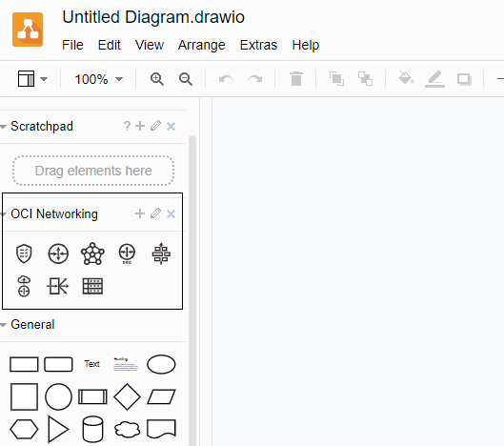Collapse the General shapes section
Image resolution: width=504 pixels, height=446 pixels.
[4, 325]
